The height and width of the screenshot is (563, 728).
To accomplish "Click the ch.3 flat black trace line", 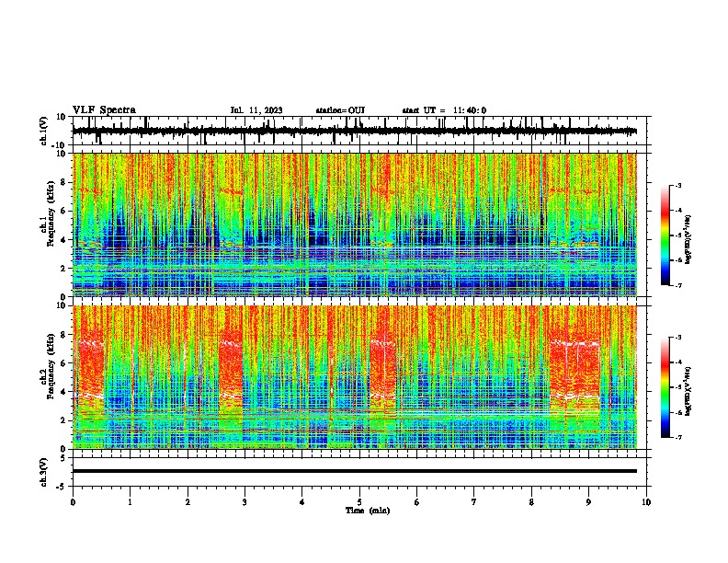I will (355, 471).
